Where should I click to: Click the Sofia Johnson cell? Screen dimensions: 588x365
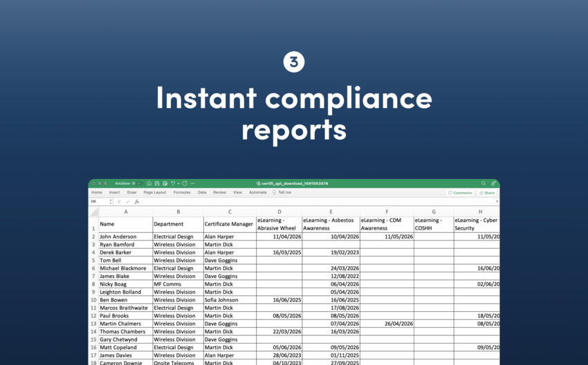(x=230, y=300)
